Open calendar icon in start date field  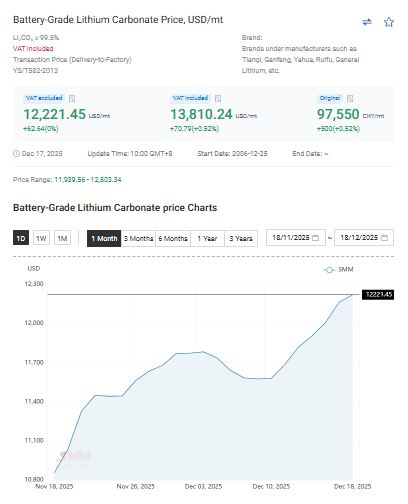point(315,238)
